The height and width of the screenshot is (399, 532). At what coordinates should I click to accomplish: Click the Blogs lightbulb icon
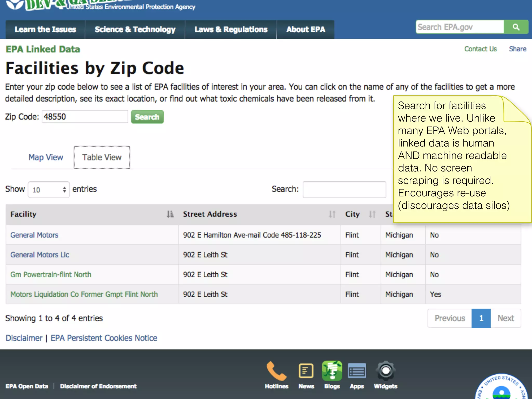pyautogui.click(x=332, y=371)
